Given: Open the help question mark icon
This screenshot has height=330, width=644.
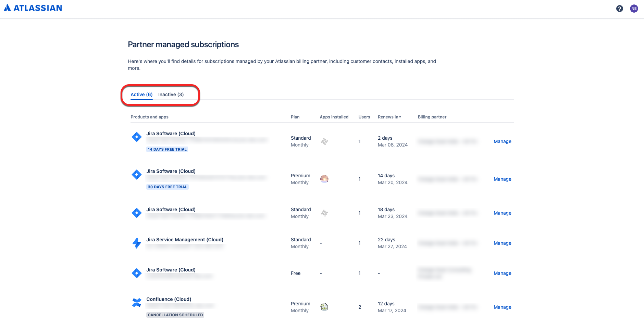Looking at the screenshot, I should 619,9.
